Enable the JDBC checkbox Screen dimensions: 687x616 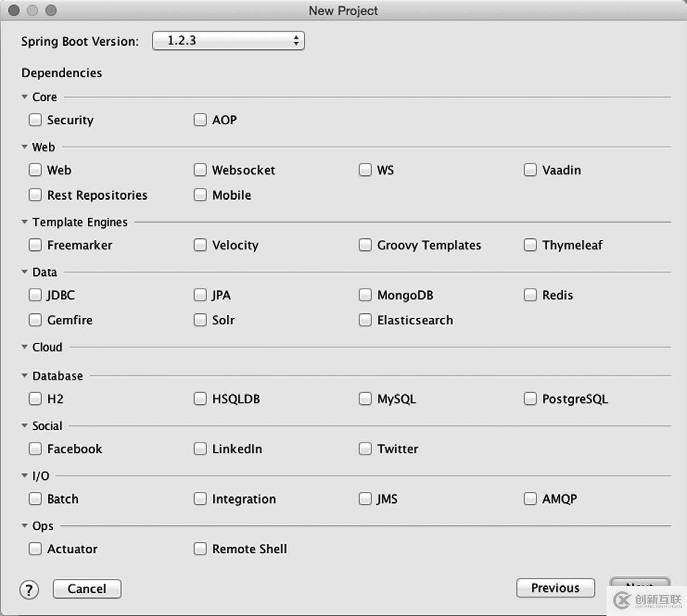(x=35, y=295)
